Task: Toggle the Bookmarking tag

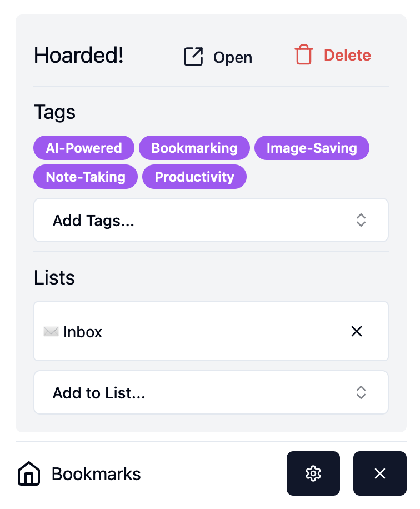Action: (x=194, y=148)
